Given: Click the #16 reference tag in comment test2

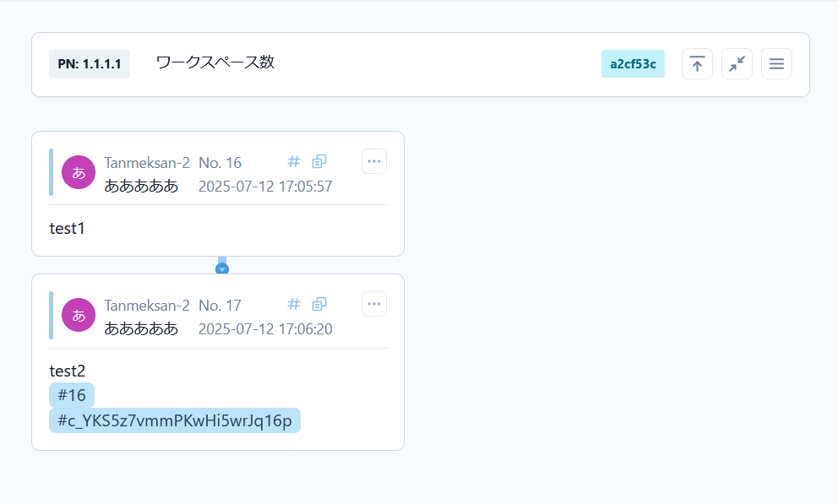Looking at the screenshot, I should [x=72, y=395].
